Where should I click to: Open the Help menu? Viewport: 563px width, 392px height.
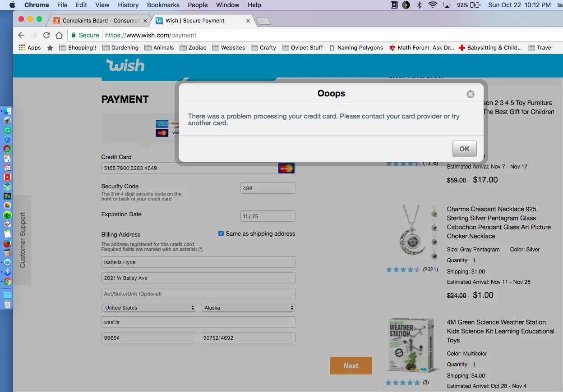point(254,5)
